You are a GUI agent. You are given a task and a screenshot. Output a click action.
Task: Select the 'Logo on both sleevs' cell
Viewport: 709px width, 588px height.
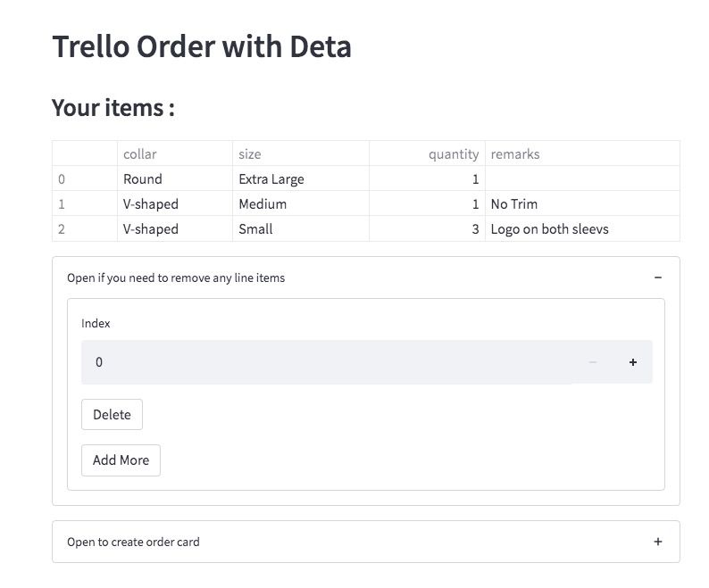point(549,228)
